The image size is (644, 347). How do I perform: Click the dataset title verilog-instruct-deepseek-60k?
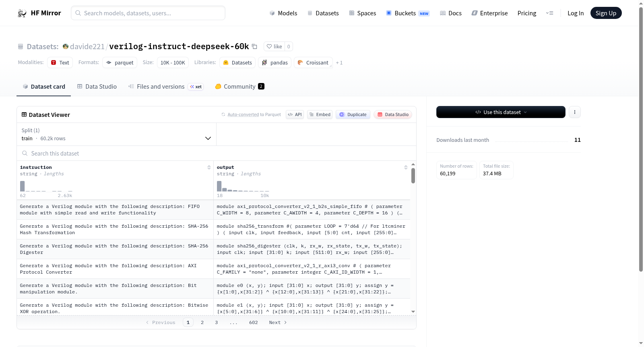tap(179, 46)
